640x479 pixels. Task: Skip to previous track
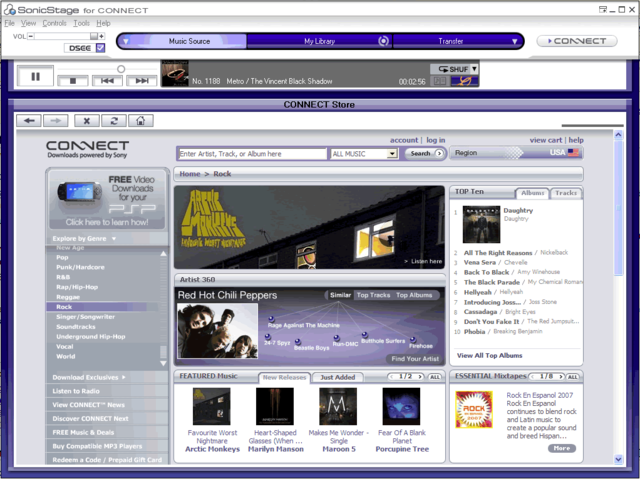click(x=107, y=81)
